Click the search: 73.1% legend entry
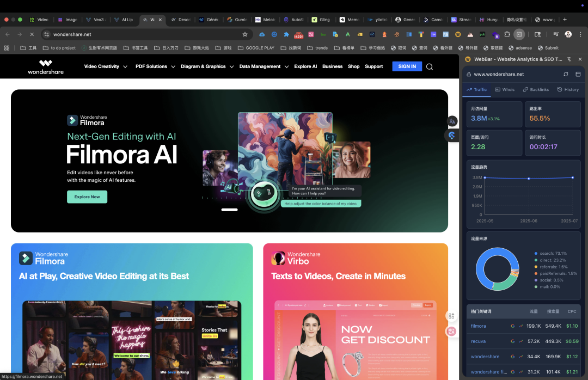Screen dimensions: 588x380 coord(550,254)
